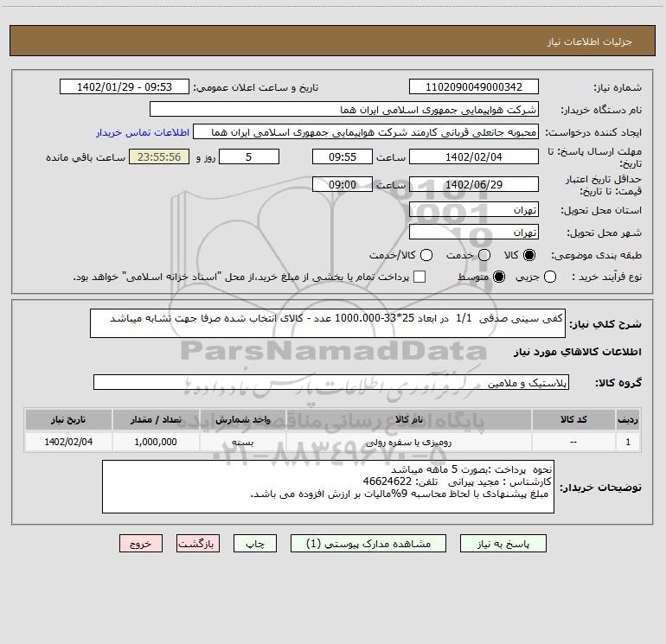Click the تاریخ نیاز column header
Image resolution: width=666 pixels, height=644 pixels.
(x=68, y=419)
